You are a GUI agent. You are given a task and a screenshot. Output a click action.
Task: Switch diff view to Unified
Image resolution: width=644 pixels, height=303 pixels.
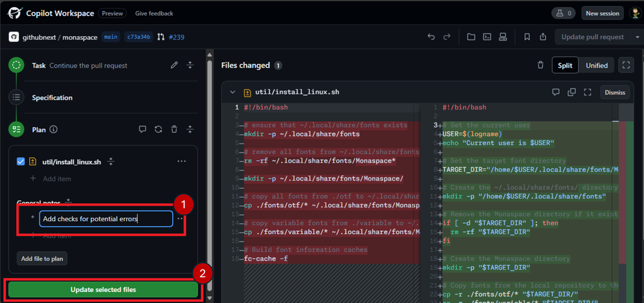pyautogui.click(x=596, y=65)
